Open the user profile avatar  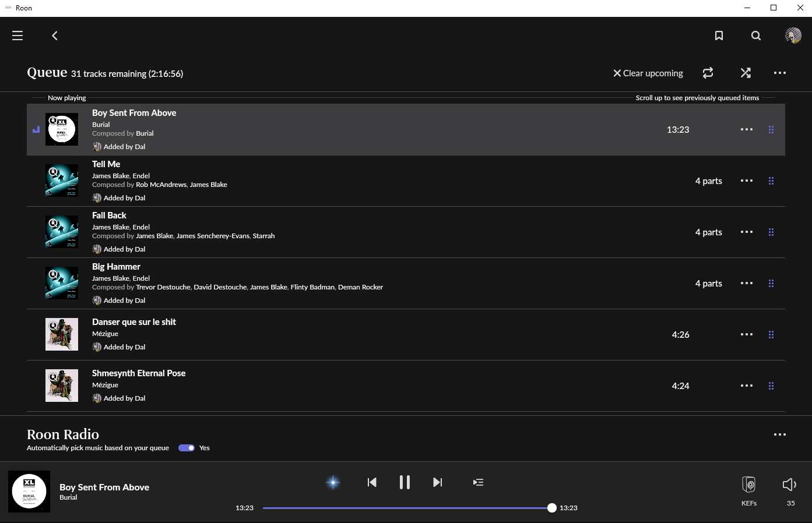click(x=793, y=36)
